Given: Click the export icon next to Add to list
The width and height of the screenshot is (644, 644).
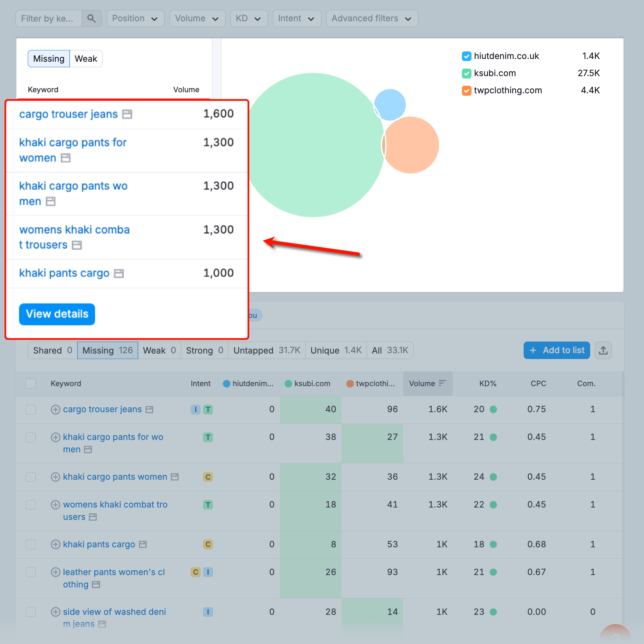Looking at the screenshot, I should [x=603, y=350].
